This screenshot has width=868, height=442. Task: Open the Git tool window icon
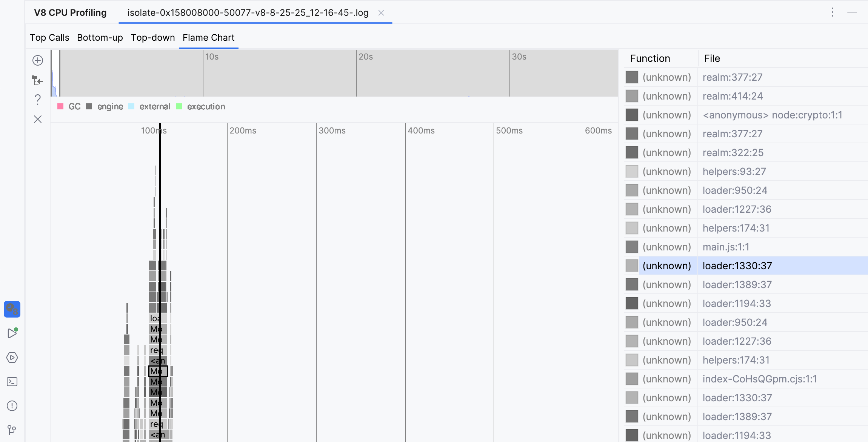[12, 430]
